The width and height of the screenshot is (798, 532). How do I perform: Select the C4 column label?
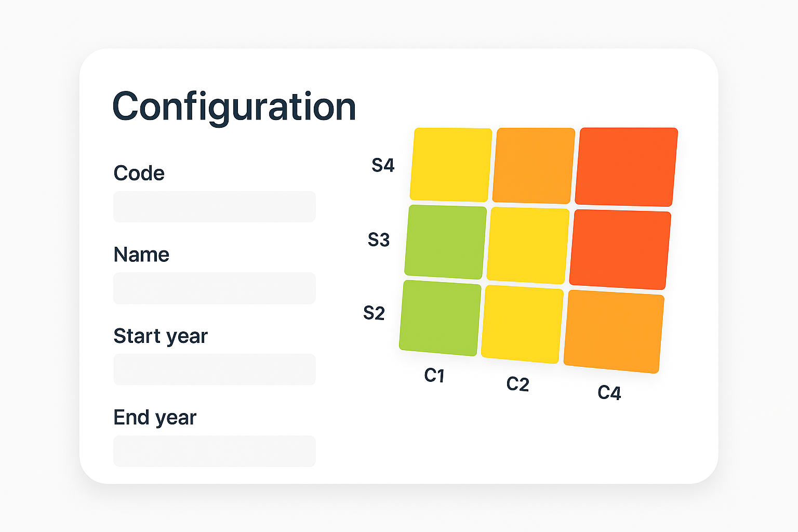click(609, 393)
